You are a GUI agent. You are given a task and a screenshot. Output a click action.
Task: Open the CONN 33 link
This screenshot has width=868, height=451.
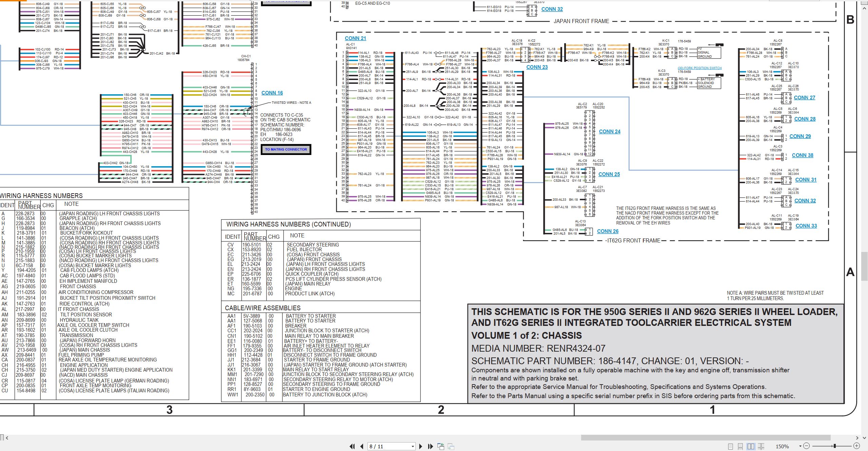(x=806, y=226)
